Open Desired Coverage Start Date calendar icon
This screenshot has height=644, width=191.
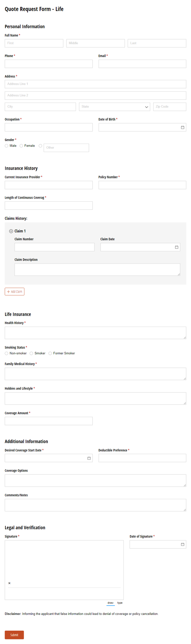click(x=89, y=458)
